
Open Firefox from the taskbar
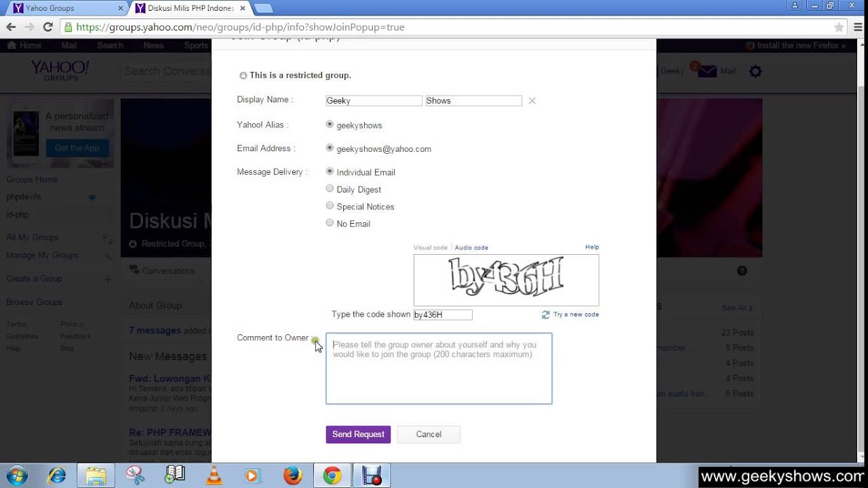tap(293, 475)
